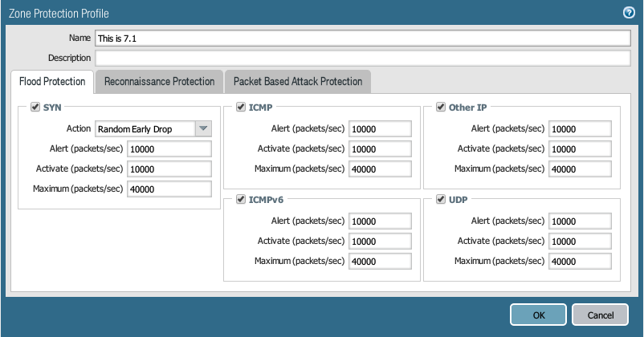Focus the Description input field
This screenshot has width=644, height=337.
pos(361,58)
